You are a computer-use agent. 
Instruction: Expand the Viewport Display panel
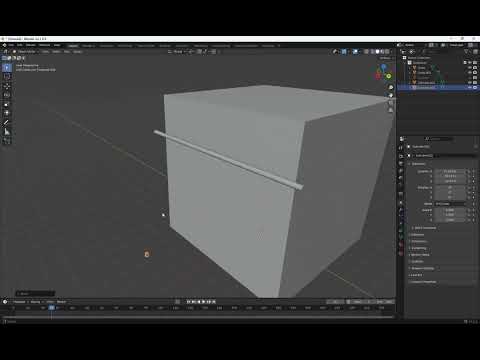tap(422, 268)
